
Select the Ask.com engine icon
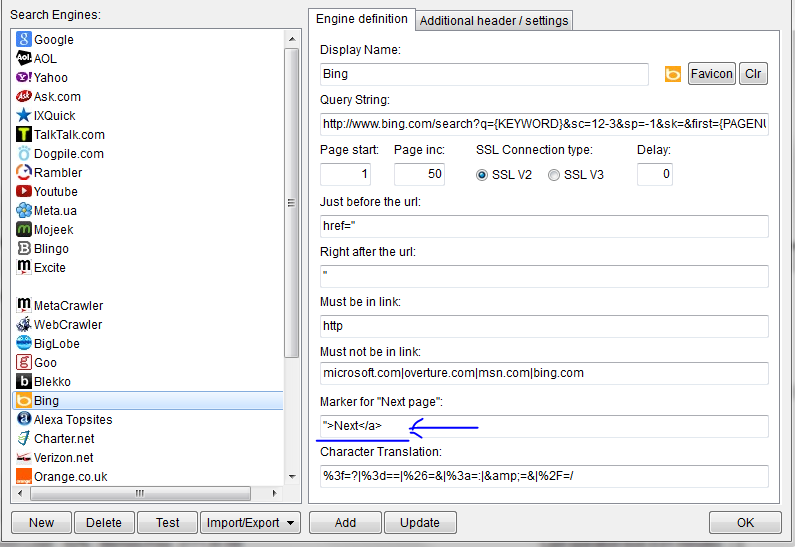point(23,96)
